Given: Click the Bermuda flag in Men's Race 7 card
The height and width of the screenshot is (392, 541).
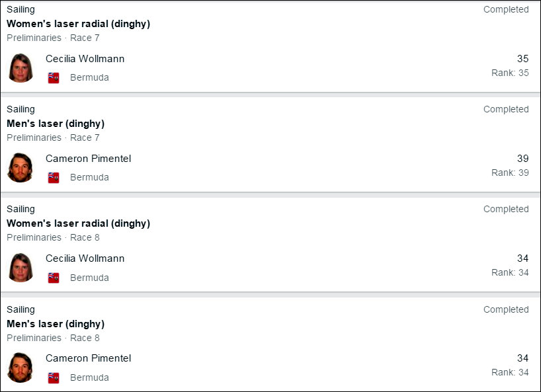Looking at the screenshot, I should (x=54, y=178).
